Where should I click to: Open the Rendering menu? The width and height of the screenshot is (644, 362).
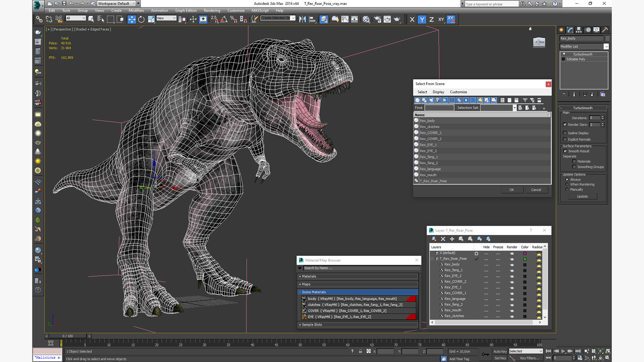tap(212, 11)
